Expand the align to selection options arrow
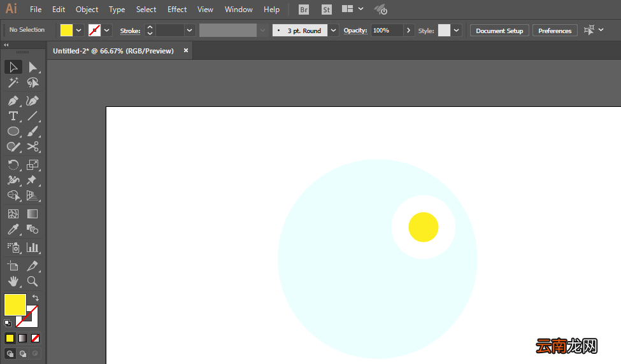621x364 pixels. click(x=601, y=30)
